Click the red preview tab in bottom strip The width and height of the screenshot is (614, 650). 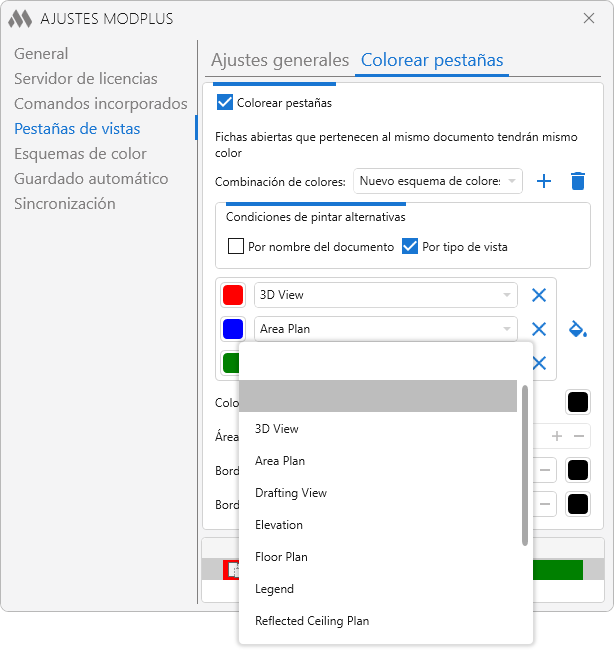click(x=231, y=570)
